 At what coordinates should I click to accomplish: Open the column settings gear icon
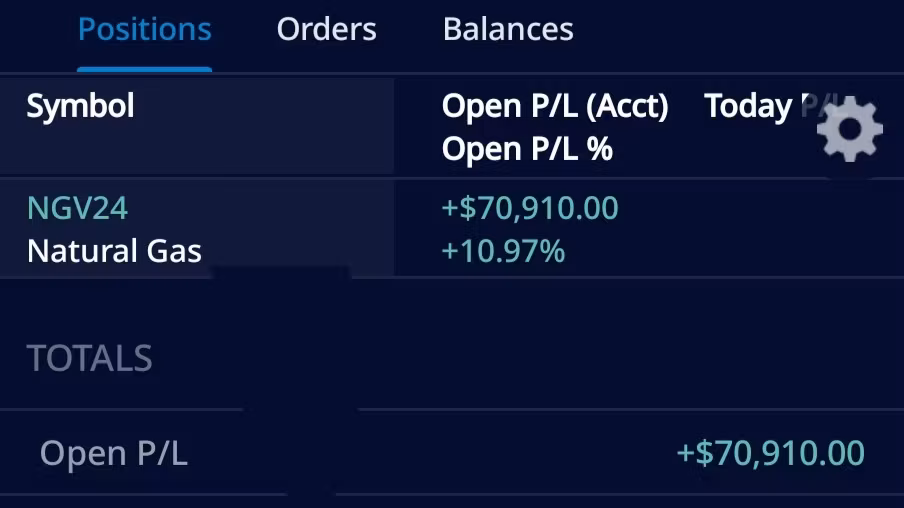tap(849, 130)
